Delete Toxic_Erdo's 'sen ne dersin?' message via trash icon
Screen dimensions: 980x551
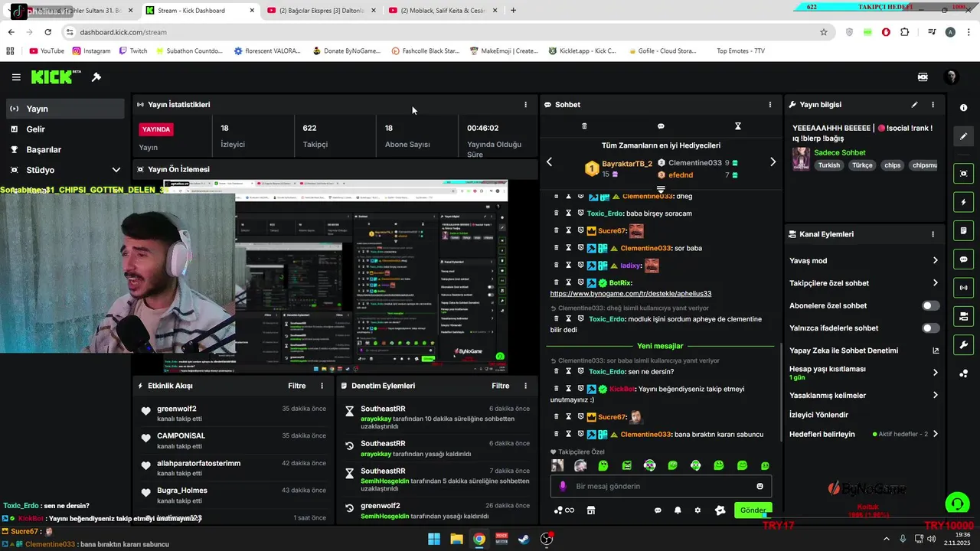pyautogui.click(x=557, y=371)
